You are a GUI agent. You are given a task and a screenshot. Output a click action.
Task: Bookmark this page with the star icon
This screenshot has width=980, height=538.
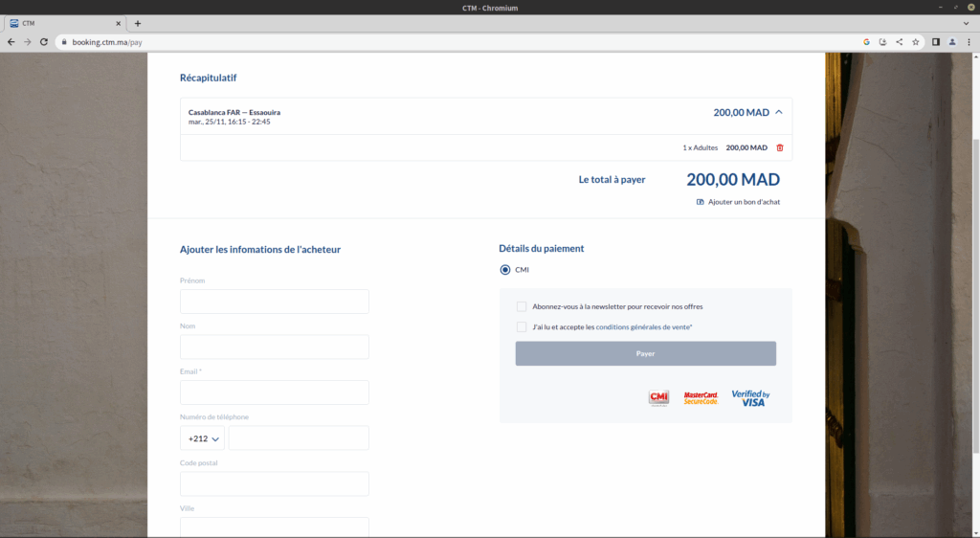pyautogui.click(x=915, y=42)
